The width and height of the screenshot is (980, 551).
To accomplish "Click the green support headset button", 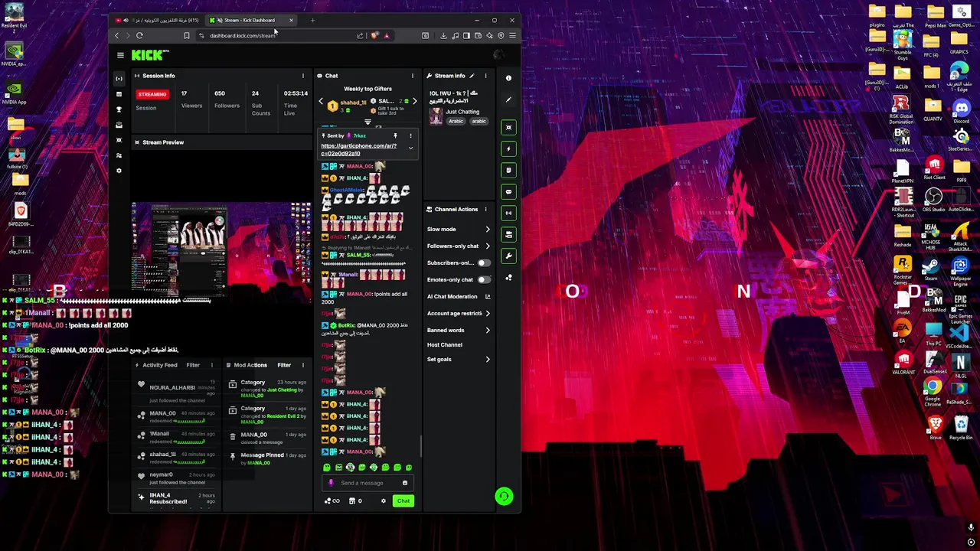I will [x=504, y=497].
